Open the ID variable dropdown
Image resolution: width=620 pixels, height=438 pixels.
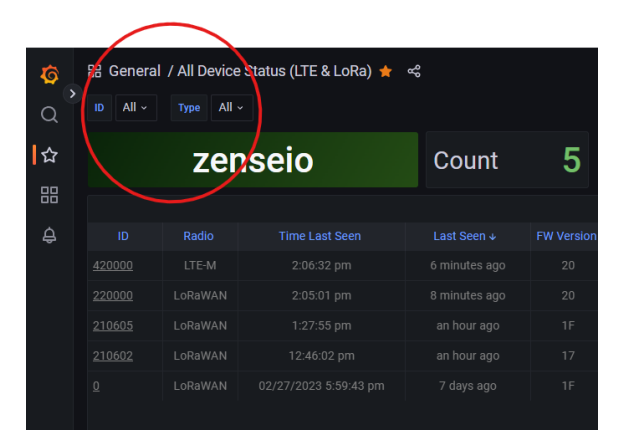click(x=136, y=107)
